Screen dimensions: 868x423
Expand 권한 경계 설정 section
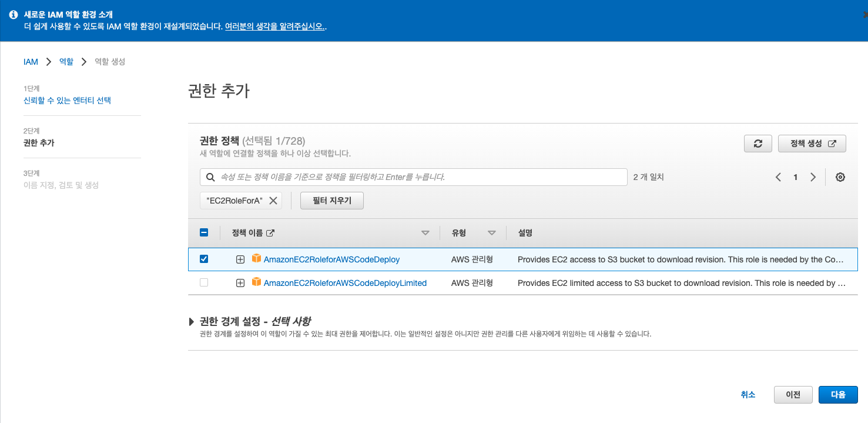click(192, 322)
